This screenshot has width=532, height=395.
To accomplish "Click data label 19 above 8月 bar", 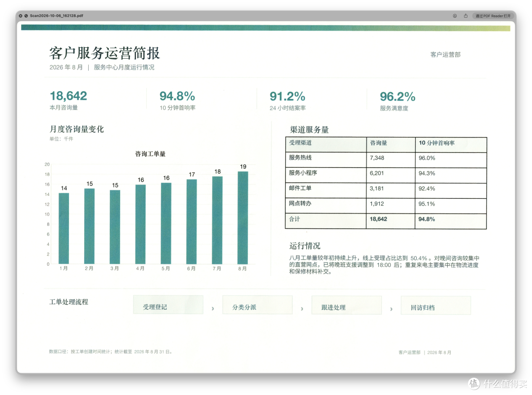I will tap(243, 167).
